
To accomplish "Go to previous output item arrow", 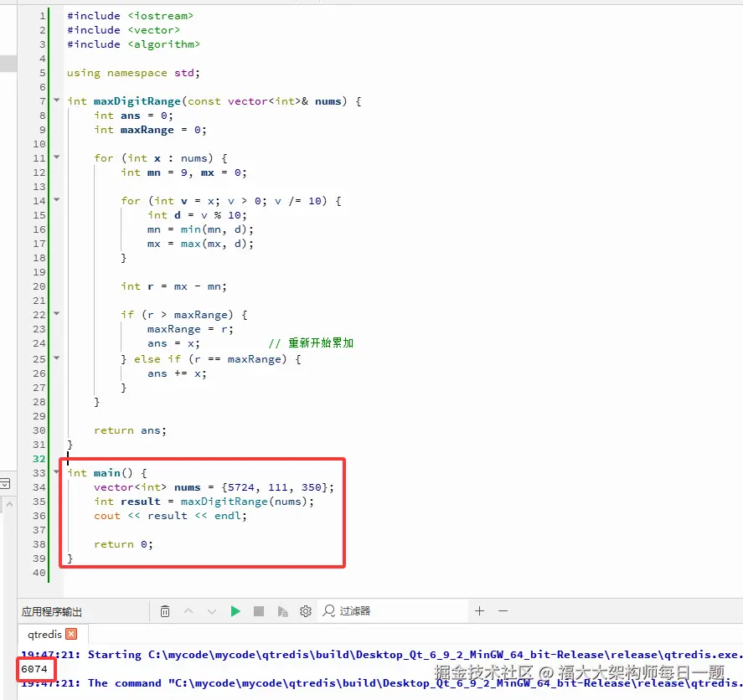I will click(188, 611).
